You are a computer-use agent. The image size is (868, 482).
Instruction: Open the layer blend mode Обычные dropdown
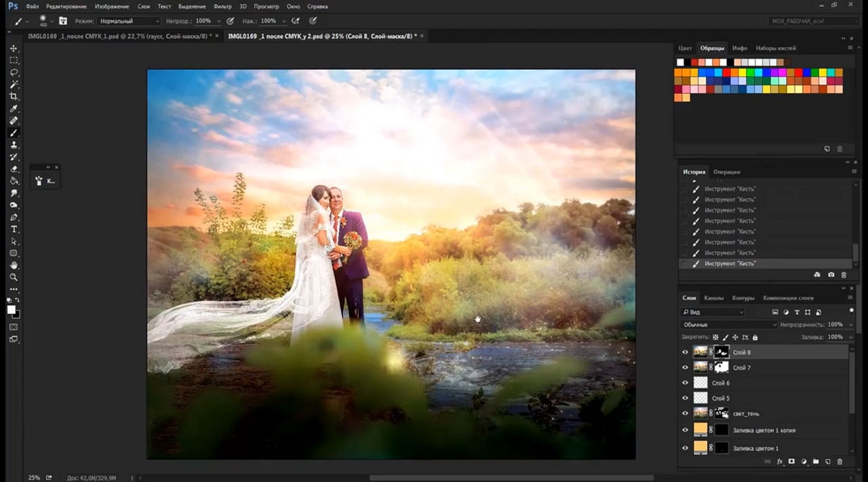pyautogui.click(x=730, y=325)
